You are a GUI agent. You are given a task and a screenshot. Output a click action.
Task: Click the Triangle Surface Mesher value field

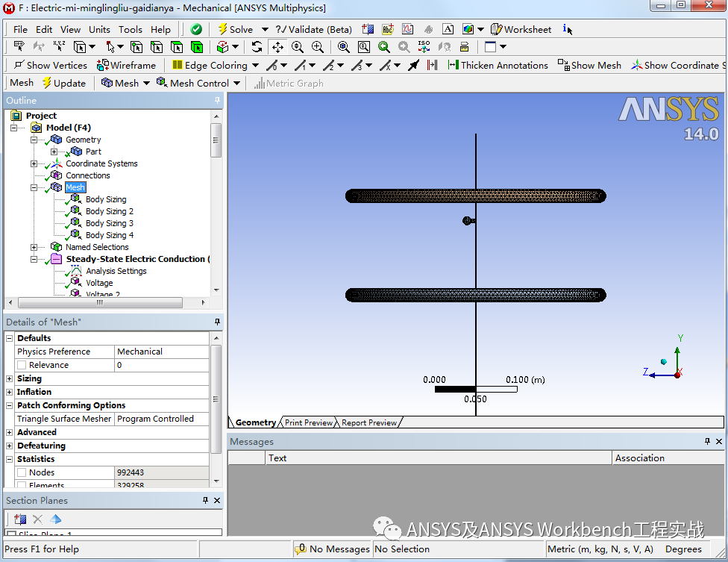(x=162, y=419)
